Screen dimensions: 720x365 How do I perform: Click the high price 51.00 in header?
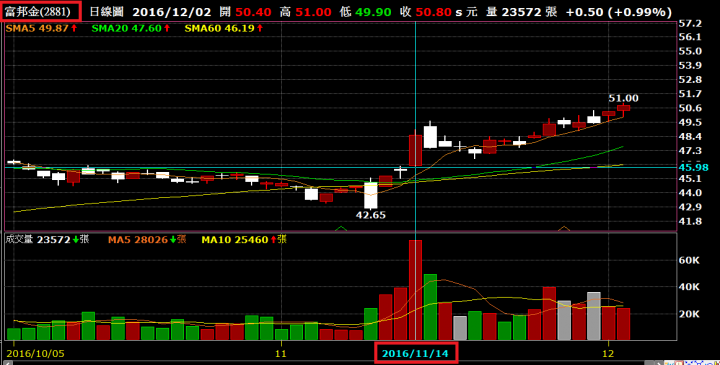coord(313,12)
